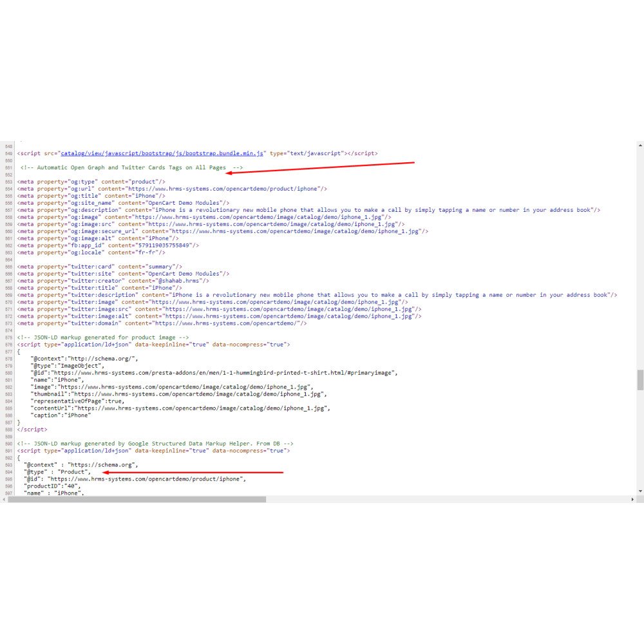Click the twitter:site meta tag line
644x644 pixels.
(123, 274)
